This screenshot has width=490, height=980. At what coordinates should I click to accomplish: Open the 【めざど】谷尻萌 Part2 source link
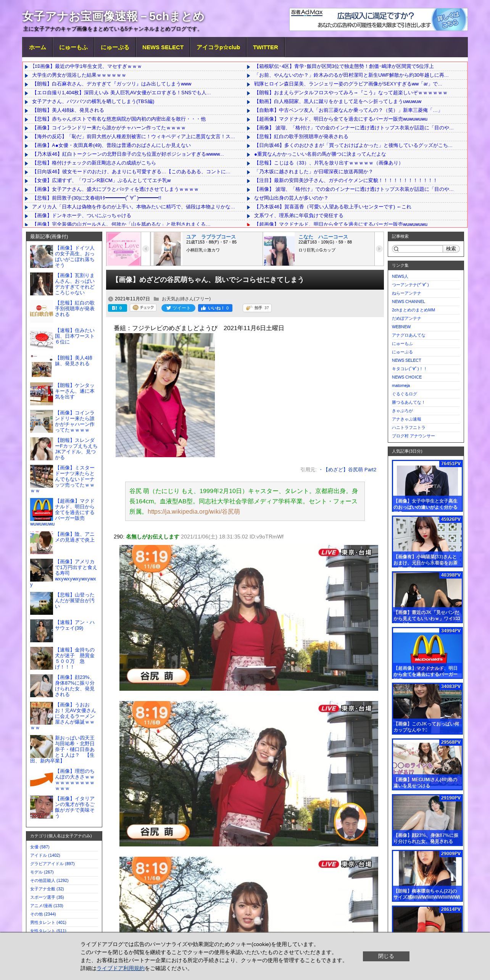pos(350,469)
